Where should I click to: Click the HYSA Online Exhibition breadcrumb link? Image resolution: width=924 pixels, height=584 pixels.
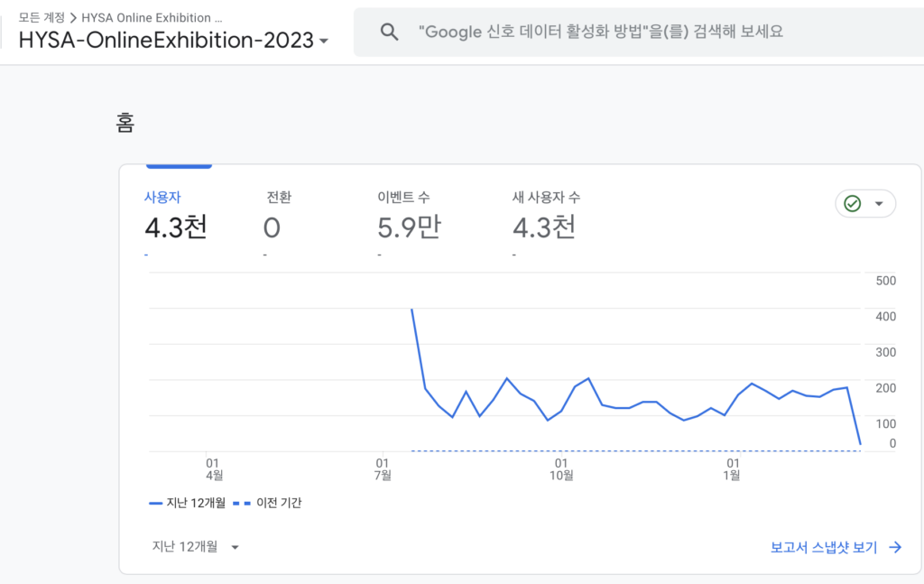point(151,17)
